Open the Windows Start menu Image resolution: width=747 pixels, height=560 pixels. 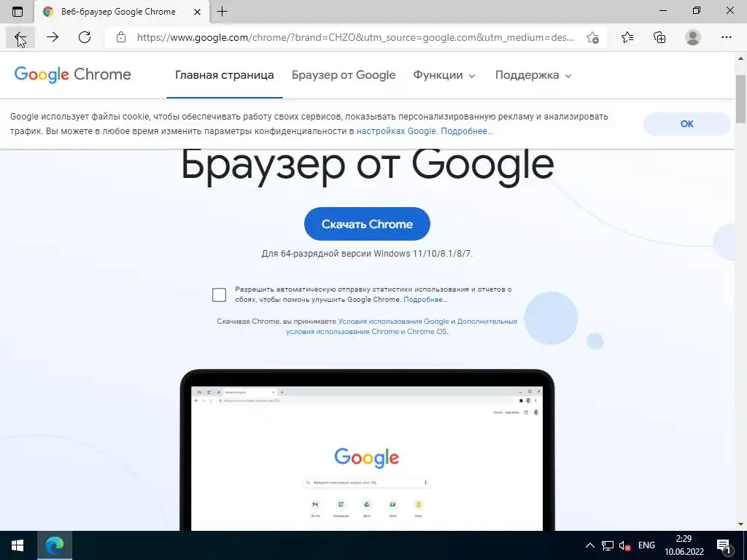coord(18,545)
